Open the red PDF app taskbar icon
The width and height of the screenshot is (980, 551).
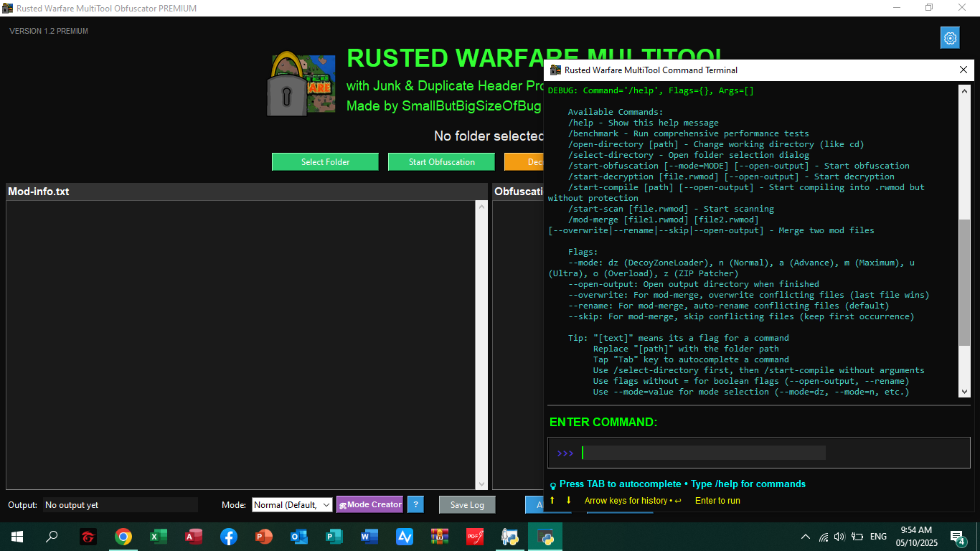[x=475, y=536]
